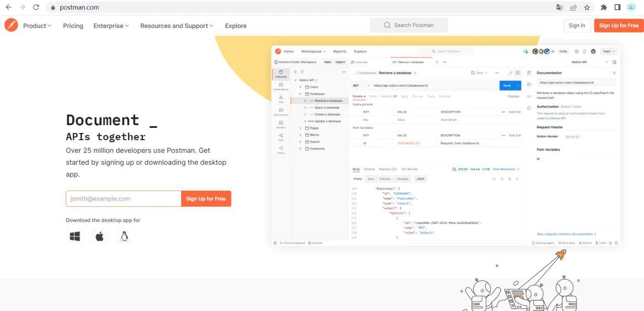Click the Monitors icon in app preview sidebar
This screenshot has height=311, width=644.
[281, 124]
